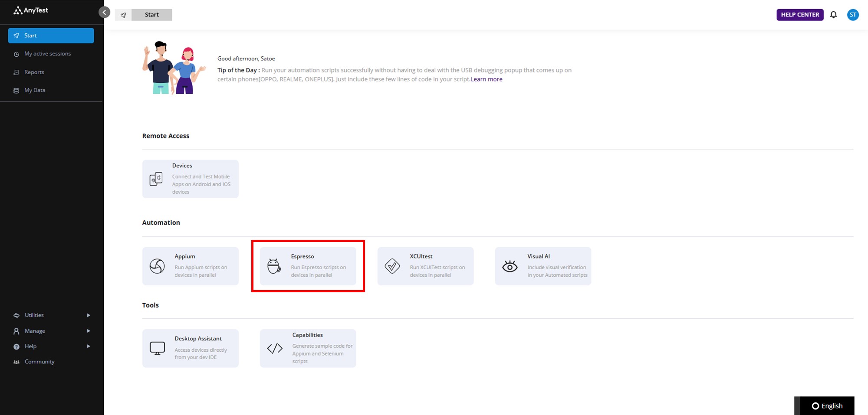Open the XCUItest card
This screenshot has width=868, height=415.
pyautogui.click(x=426, y=266)
